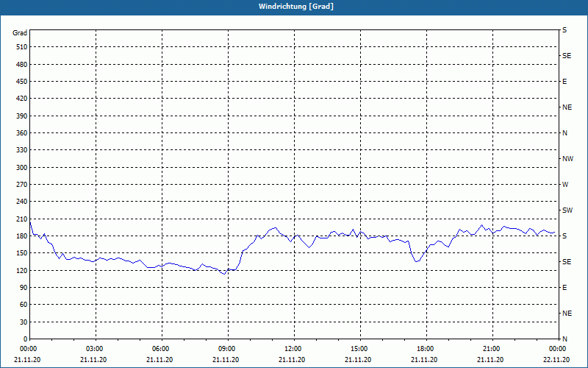Select the N compass label at 0 level

pyautogui.click(x=564, y=339)
